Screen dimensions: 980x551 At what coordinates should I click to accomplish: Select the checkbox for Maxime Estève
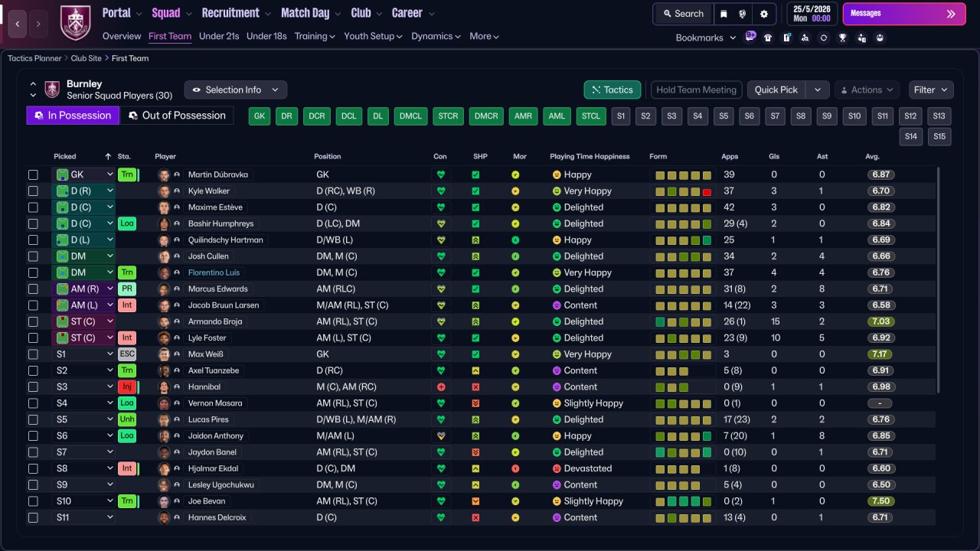tap(33, 207)
